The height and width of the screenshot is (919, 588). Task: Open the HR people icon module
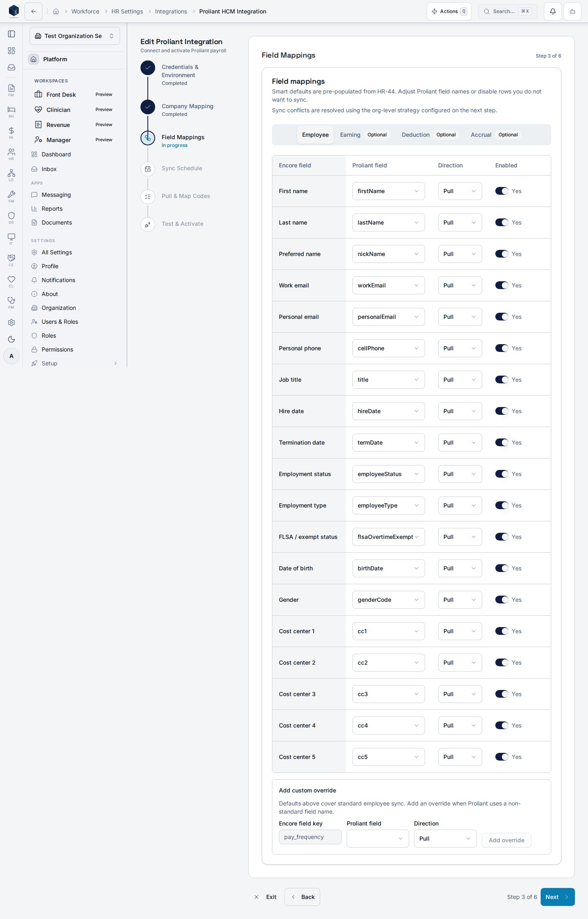tap(11, 154)
